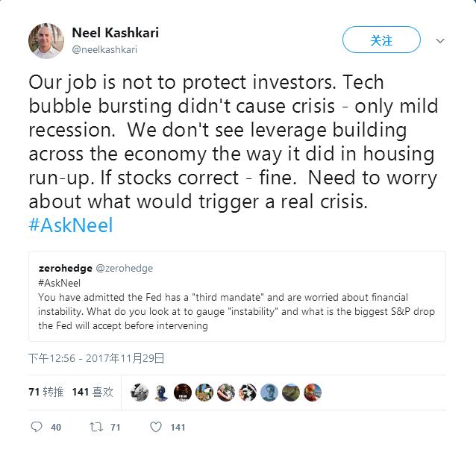Click the reply speech bubble icon
The image size is (476, 450).
click(37, 427)
